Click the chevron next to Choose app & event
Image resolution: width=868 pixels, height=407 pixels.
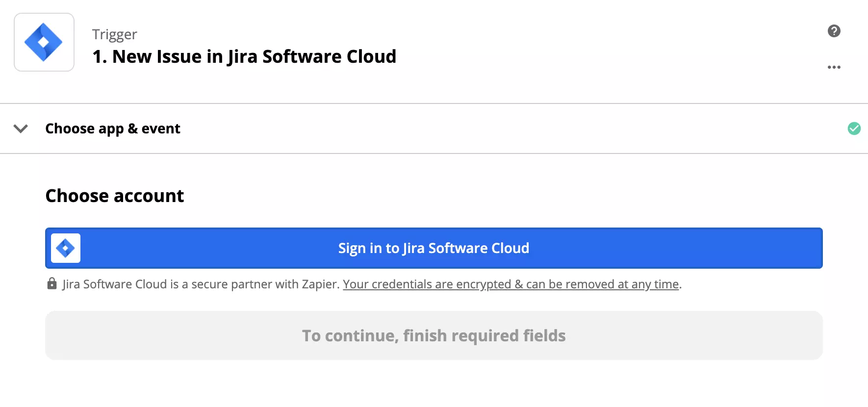pyautogui.click(x=21, y=128)
